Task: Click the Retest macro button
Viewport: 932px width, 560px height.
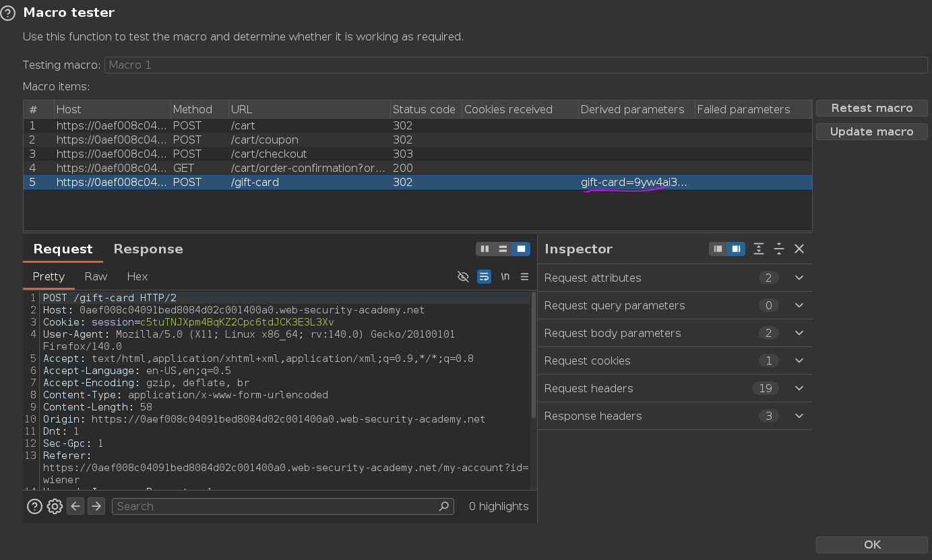Action: [x=871, y=108]
